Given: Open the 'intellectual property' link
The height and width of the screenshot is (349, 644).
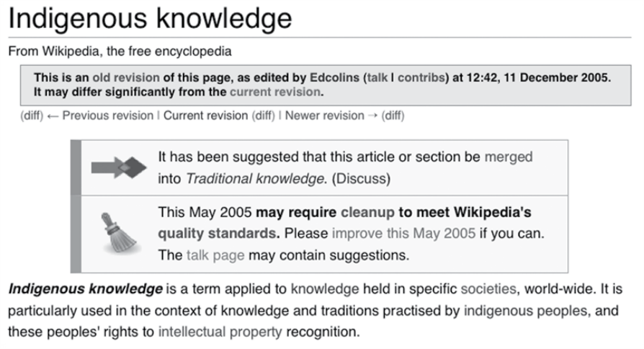Looking at the screenshot, I should click(220, 332).
